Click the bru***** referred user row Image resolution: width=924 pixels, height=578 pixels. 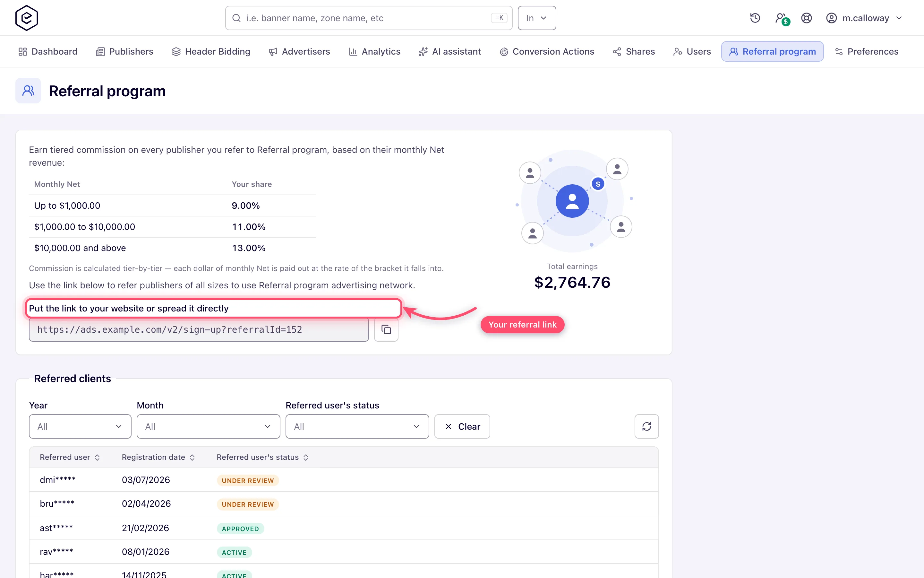pyautogui.click(x=344, y=504)
